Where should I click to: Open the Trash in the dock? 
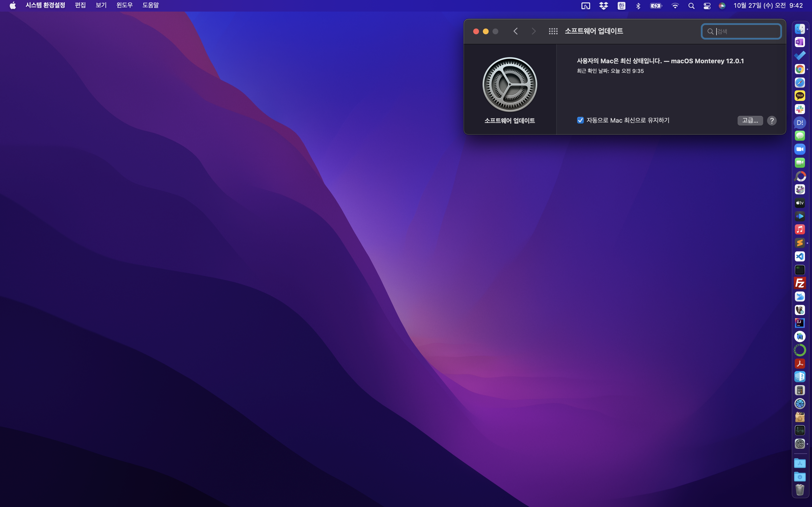pyautogui.click(x=800, y=490)
